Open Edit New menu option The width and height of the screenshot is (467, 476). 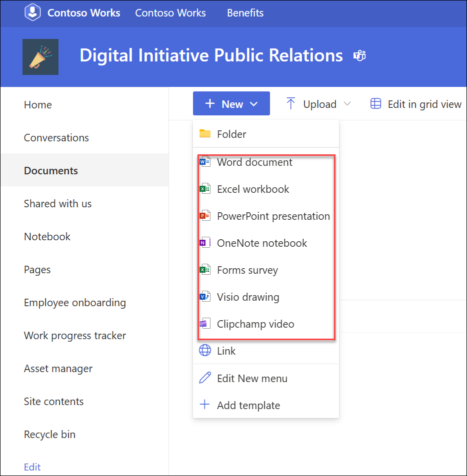[252, 379]
